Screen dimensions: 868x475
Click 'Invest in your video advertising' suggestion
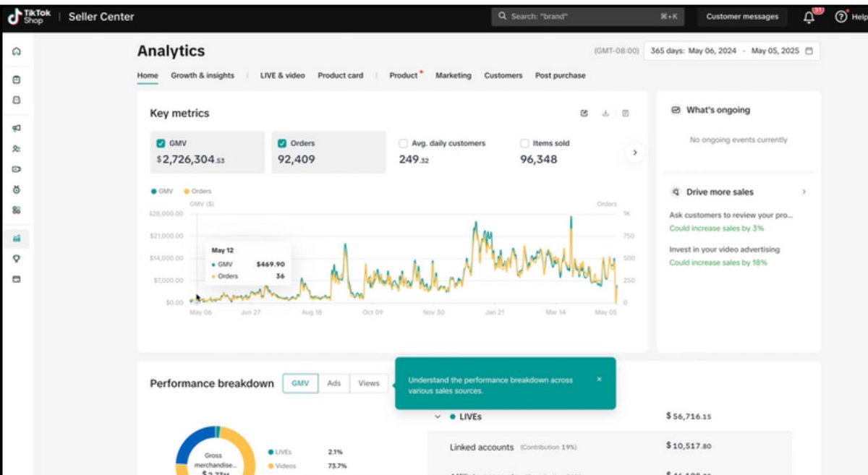pyautogui.click(x=725, y=249)
